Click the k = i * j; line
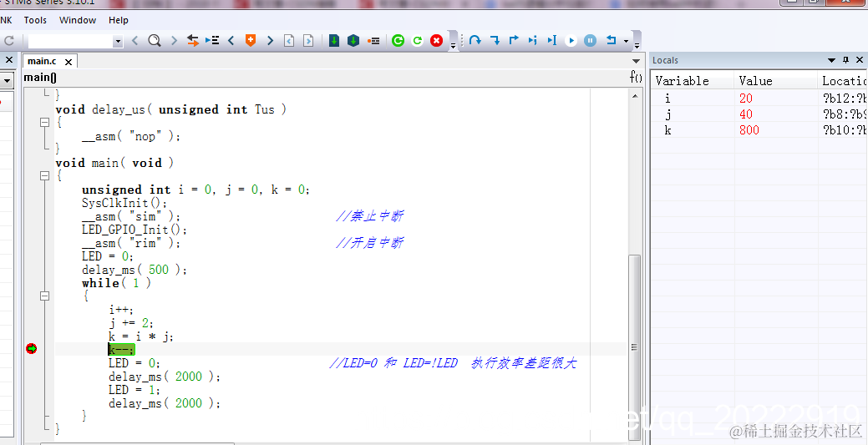The width and height of the screenshot is (868, 445). coord(141,336)
